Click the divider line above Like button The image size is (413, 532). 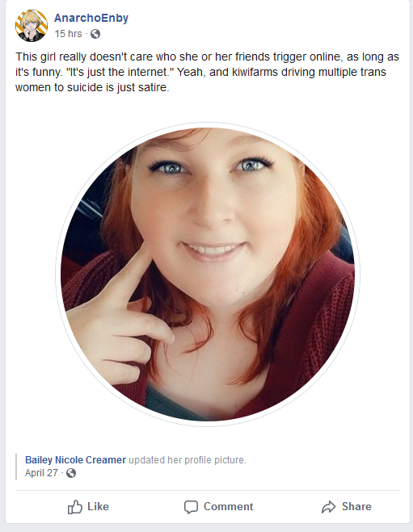click(208, 490)
